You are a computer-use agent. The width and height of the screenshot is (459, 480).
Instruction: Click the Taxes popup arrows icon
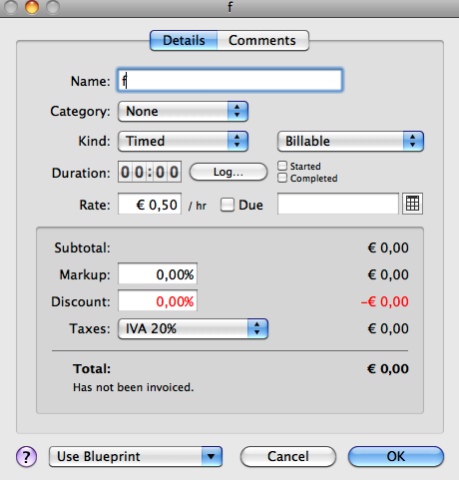[257, 329]
